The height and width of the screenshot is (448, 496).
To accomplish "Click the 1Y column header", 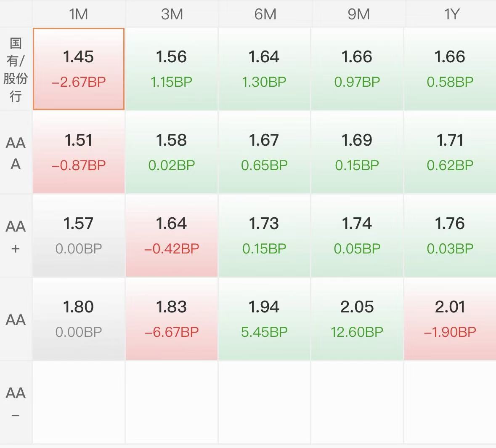I will click(451, 14).
